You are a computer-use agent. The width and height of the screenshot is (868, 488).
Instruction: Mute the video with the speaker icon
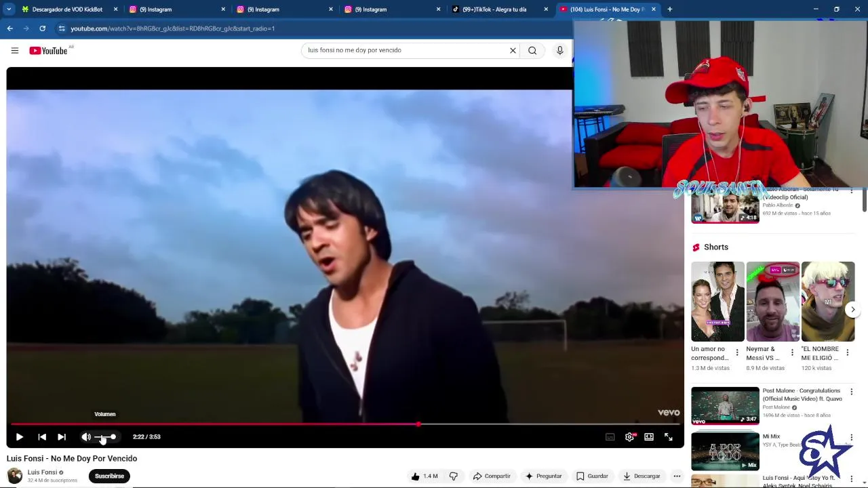pos(86,437)
